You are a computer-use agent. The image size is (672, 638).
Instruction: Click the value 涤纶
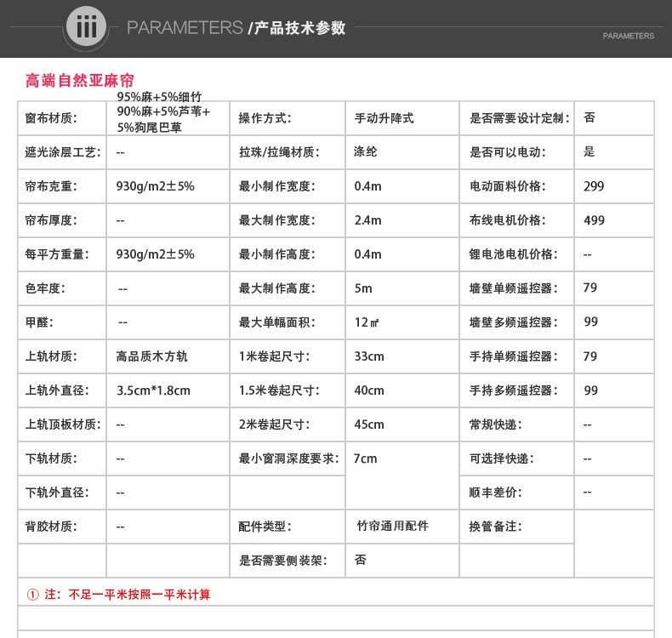[x=366, y=151]
